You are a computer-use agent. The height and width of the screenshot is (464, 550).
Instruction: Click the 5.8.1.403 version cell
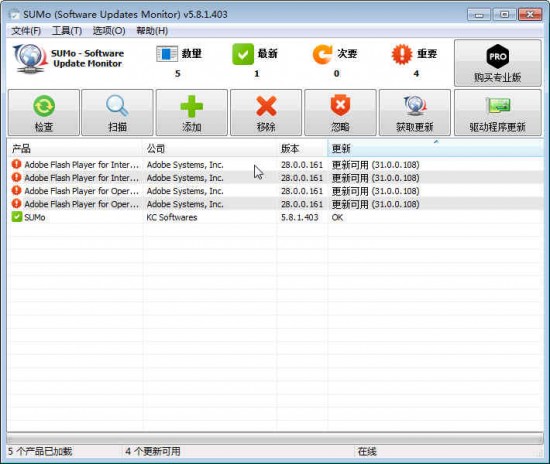tap(300, 217)
